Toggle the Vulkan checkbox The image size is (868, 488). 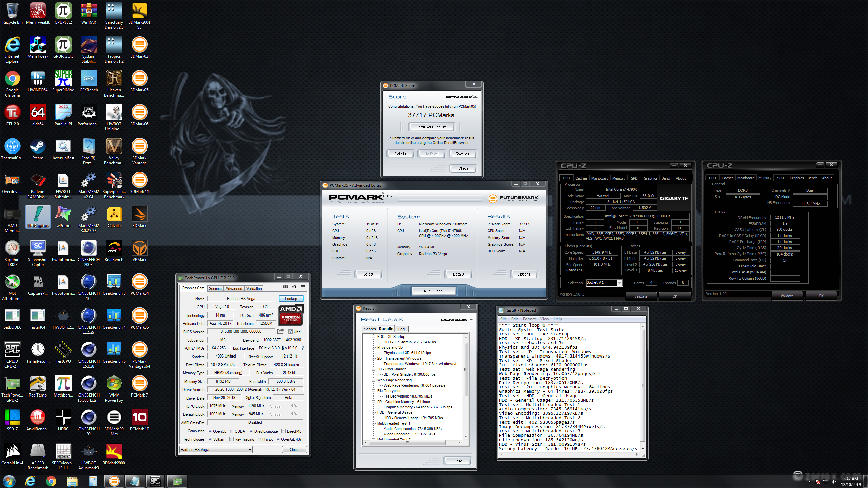(x=210, y=439)
